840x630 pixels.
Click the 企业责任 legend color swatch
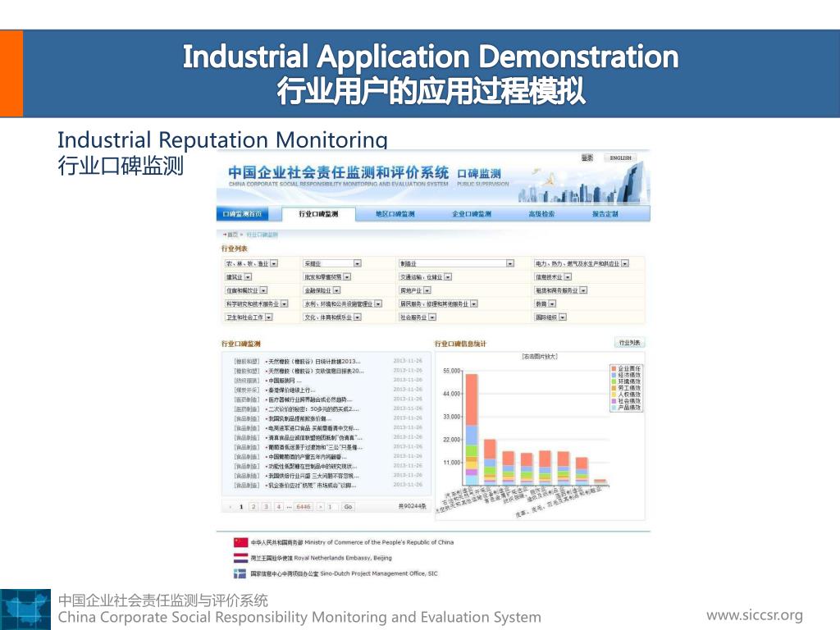click(614, 368)
